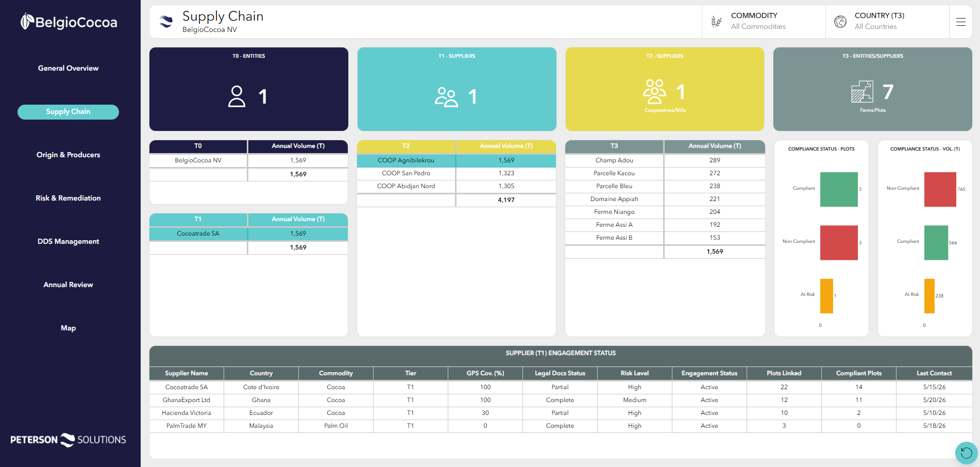Click the wheat commodity filter icon
The height and width of the screenshot is (467, 980).
(716, 22)
